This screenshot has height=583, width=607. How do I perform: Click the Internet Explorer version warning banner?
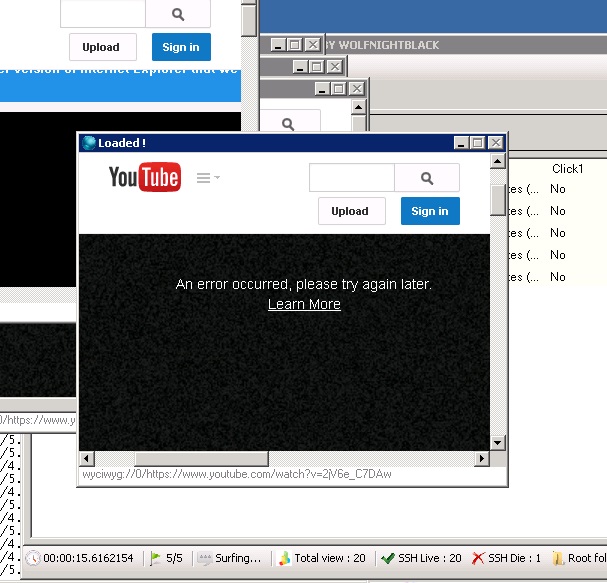[120, 84]
